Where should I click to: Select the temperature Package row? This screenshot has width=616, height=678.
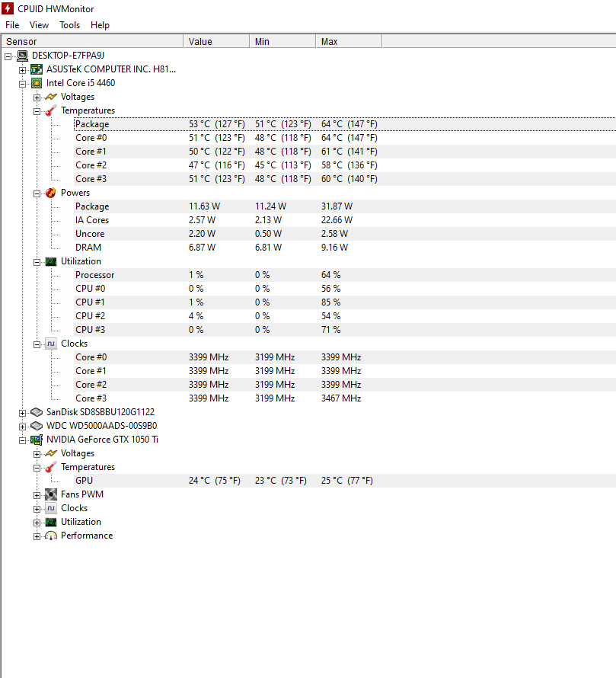(344, 124)
